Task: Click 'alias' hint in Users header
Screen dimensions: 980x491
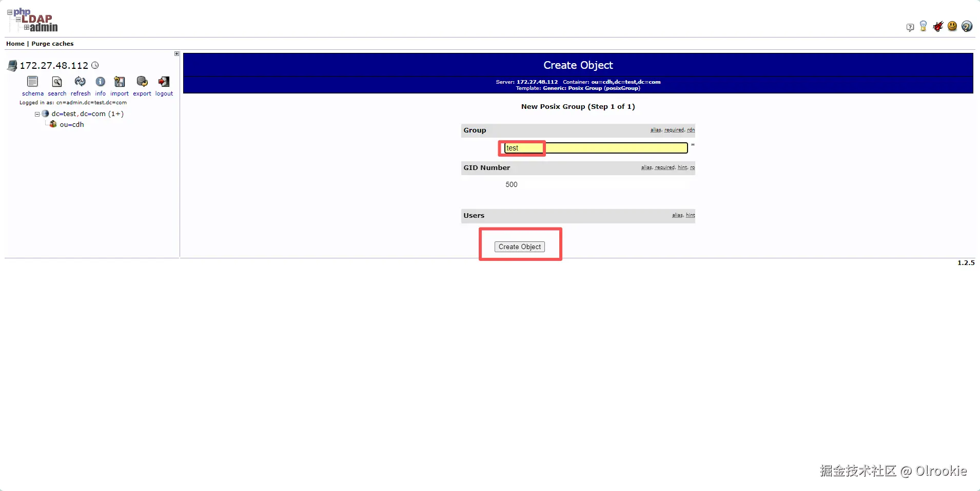Action: [x=678, y=215]
